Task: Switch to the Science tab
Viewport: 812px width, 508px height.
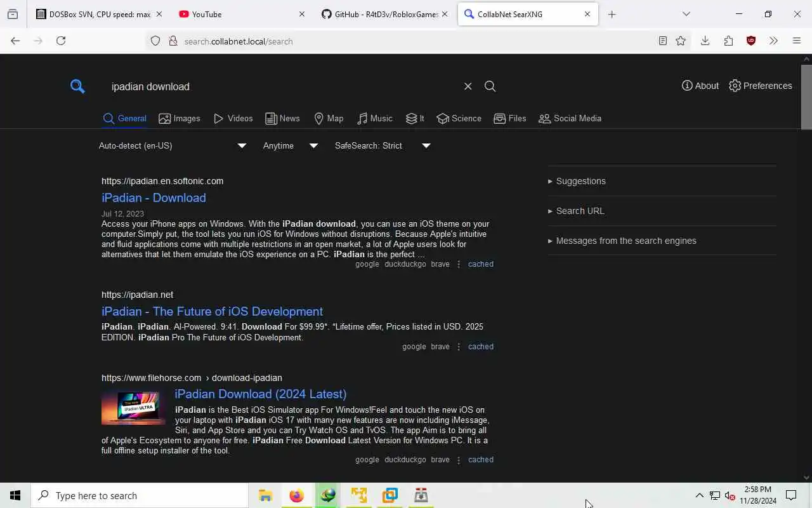Action: [x=459, y=118]
